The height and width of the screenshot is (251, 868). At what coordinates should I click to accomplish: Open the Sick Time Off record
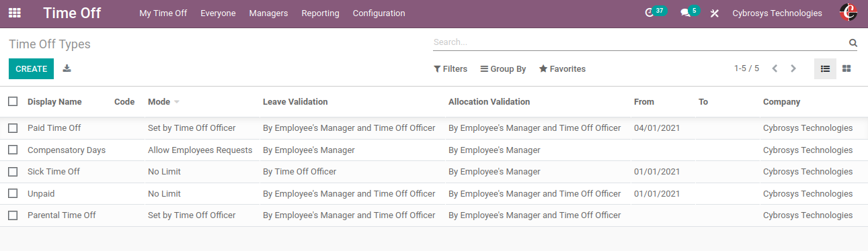[x=54, y=171]
